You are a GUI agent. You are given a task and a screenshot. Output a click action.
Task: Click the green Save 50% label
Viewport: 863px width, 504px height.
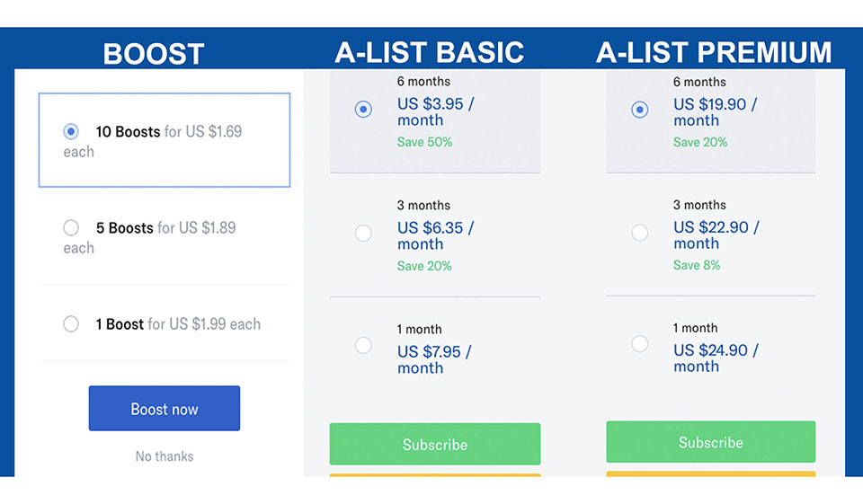(x=424, y=142)
